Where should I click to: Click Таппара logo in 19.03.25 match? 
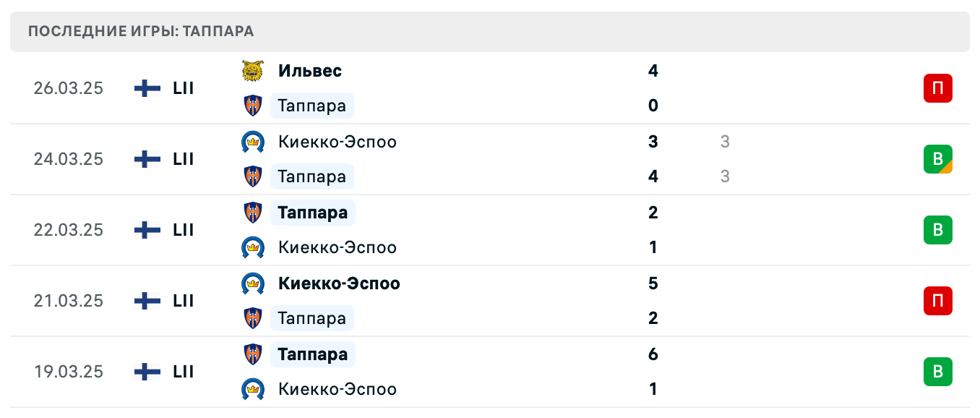click(253, 354)
